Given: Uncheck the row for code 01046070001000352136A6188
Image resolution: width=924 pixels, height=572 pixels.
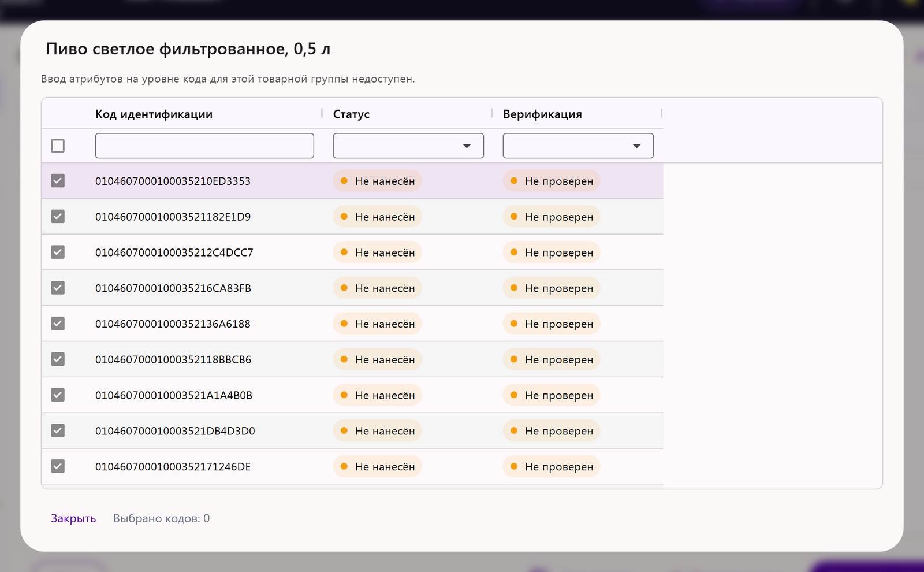Looking at the screenshot, I should pyautogui.click(x=58, y=324).
